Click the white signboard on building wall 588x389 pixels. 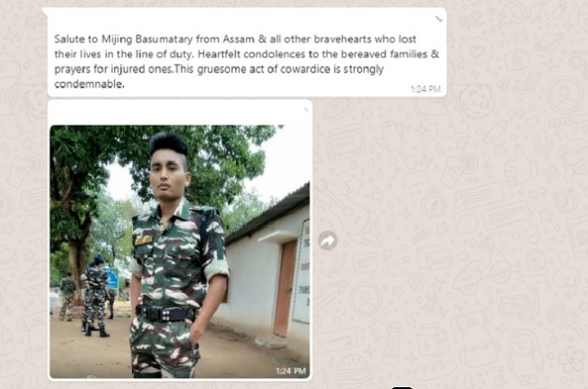coord(301,270)
